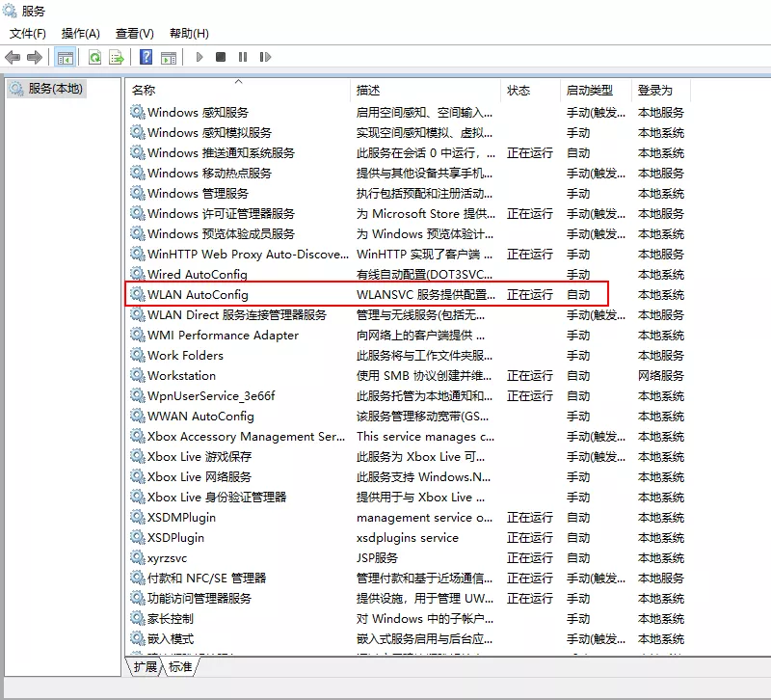Open the Help question-mark toolbar icon
Image resolution: width=771 pixels, height=700 pixels.
coord(146,57)
